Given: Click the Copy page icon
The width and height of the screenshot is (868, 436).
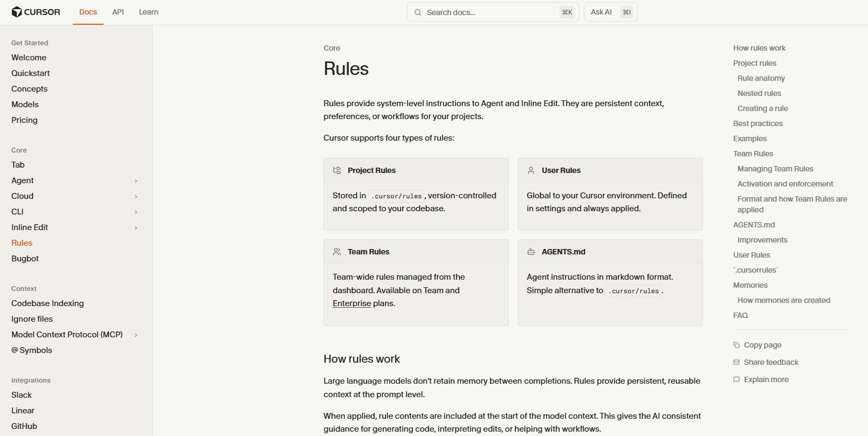Looking at the screenshot, I should click(x=736, y=345).
